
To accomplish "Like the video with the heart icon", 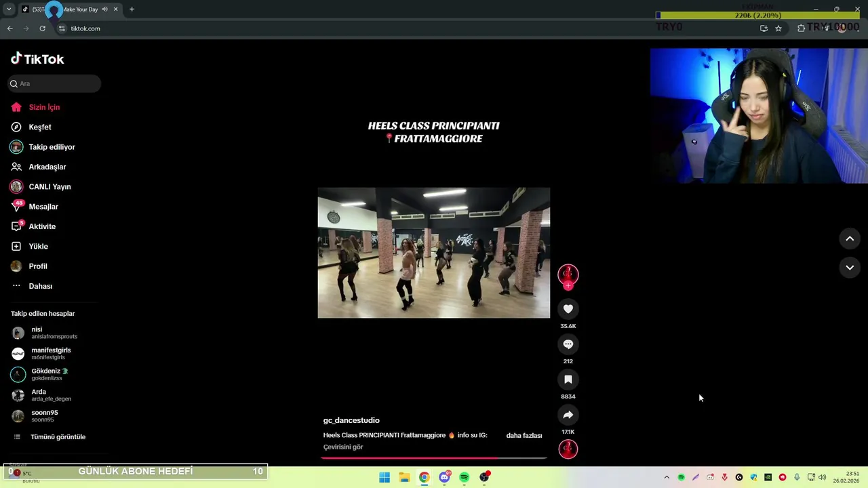I will 568,309.
